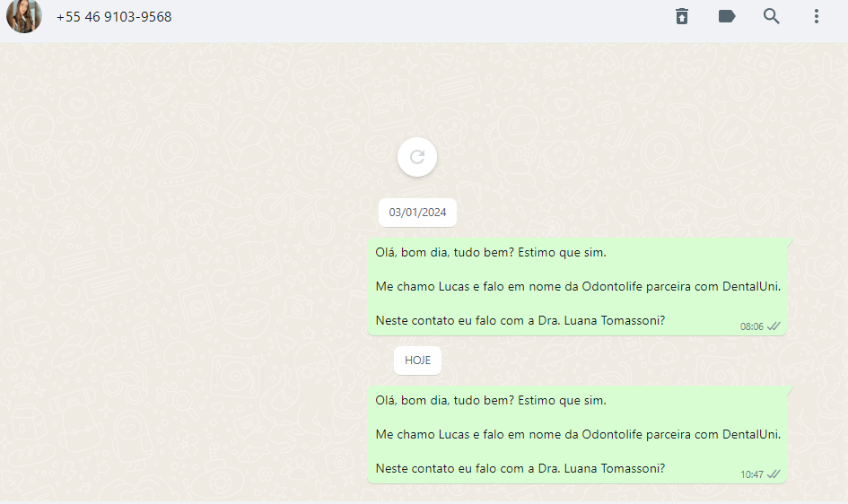Click the trash can with arrow icon

(x=681, y=16)
